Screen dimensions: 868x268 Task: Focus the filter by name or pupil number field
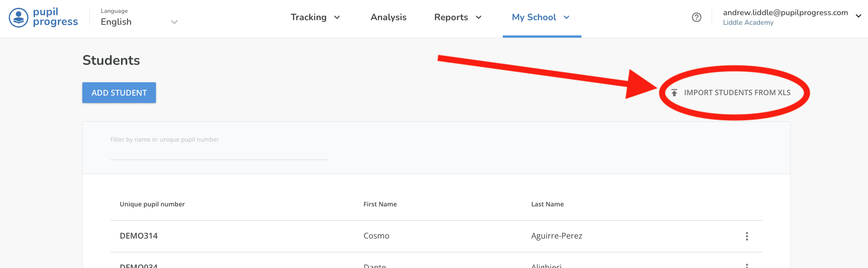click(x=218, y=150)
